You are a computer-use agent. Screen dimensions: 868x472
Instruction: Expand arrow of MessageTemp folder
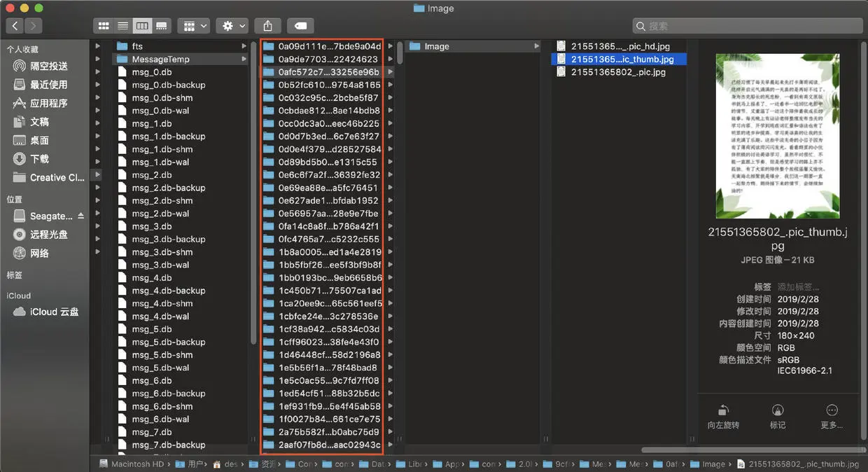point(244,60)
